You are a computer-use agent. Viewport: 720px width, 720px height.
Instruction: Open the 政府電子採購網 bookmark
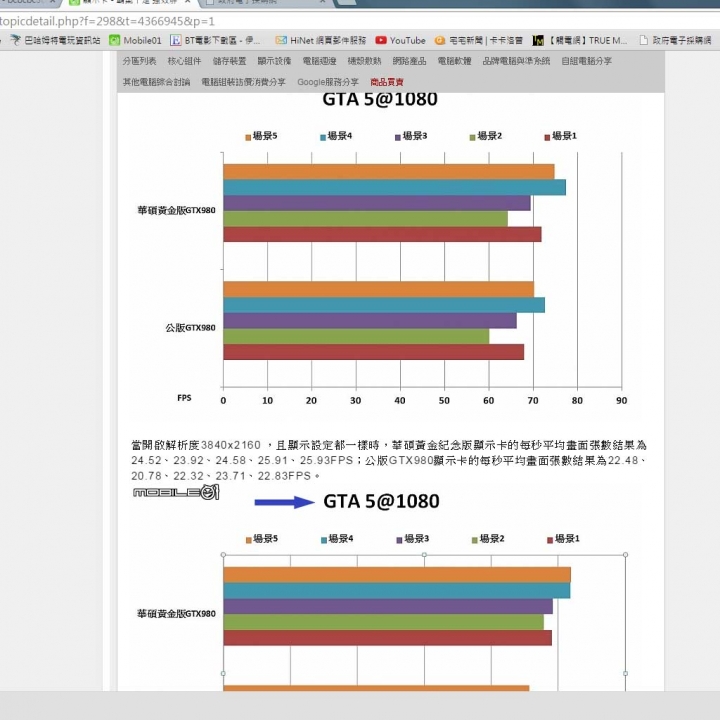pyautogui.click(x=675, y=40)
